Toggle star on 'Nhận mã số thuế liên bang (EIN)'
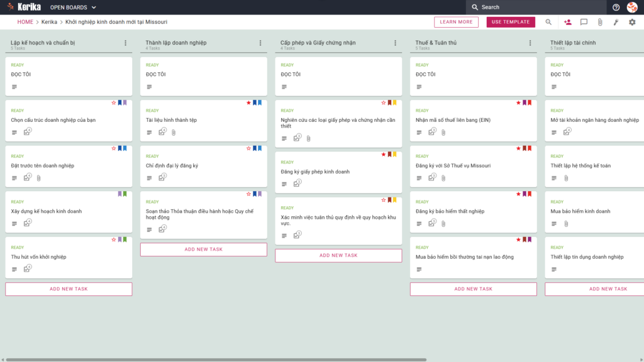The image size is (644, 362). [518, 102]
